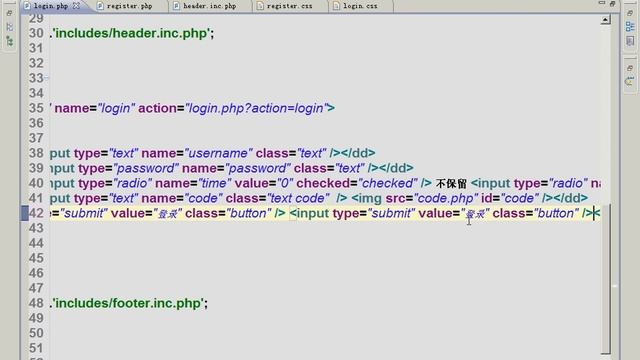The width and height of the screenshot is (640, 360).
Task: Click the line 42 marker in the gutter
Action: pyautogui.click(x=24, y=213)
